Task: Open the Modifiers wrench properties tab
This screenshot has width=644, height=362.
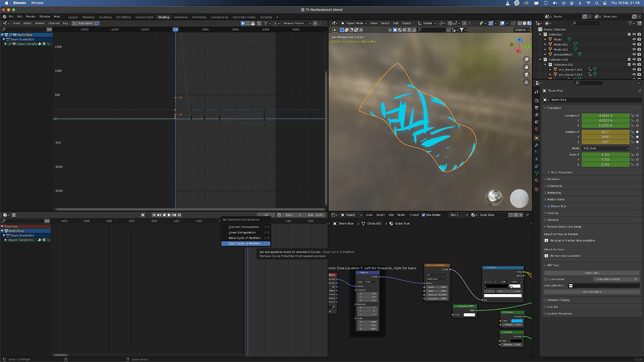Action: [x=536, y=145]
